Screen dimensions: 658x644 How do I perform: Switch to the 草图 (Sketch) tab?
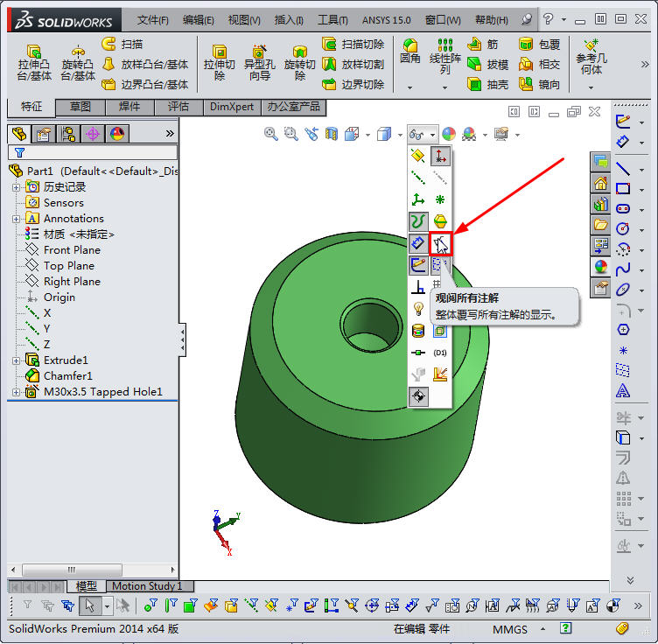80,107
